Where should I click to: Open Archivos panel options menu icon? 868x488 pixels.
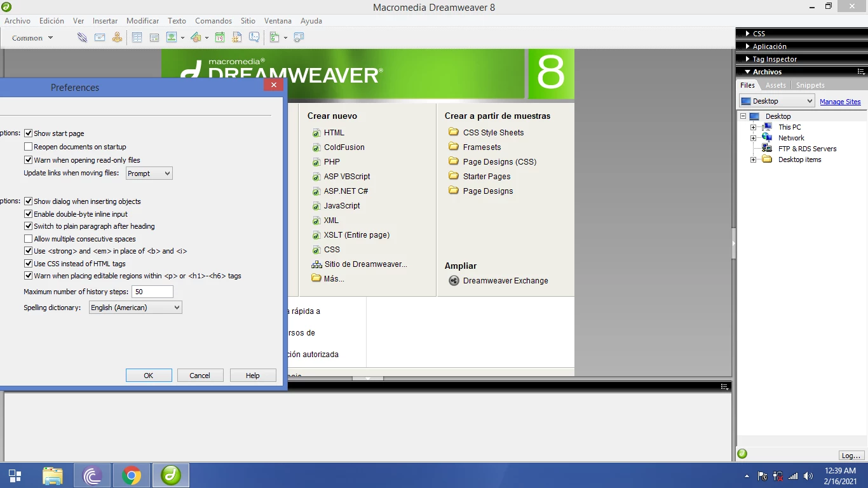[x=861, y=72]
